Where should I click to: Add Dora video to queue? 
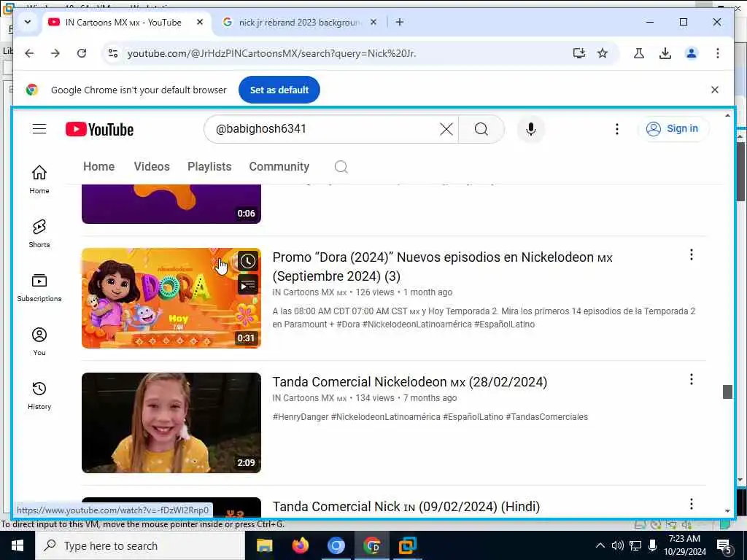coord(247,285)
